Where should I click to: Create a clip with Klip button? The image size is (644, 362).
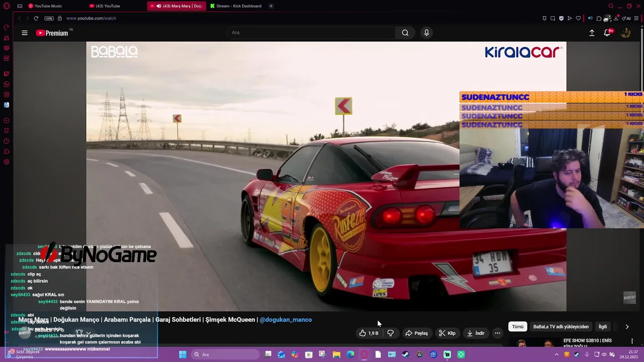(x=447, y=333)
